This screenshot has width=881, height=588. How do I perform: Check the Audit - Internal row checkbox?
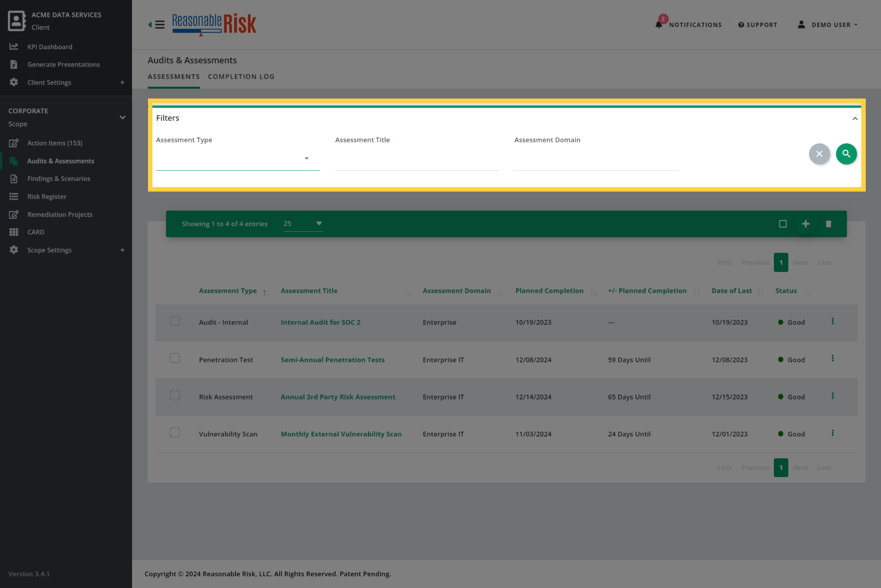point(175,321)
